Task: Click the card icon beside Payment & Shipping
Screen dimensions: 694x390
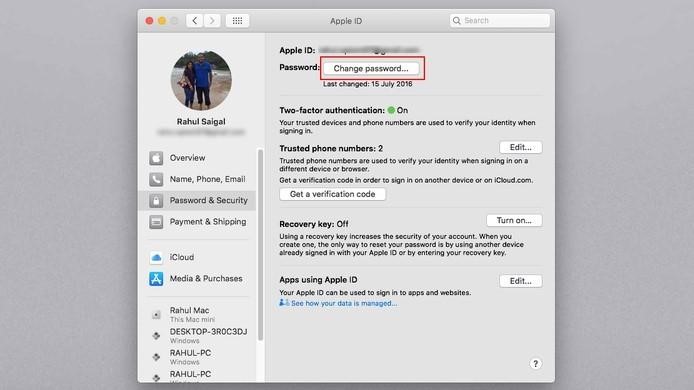Action: [x=156, y=222]
